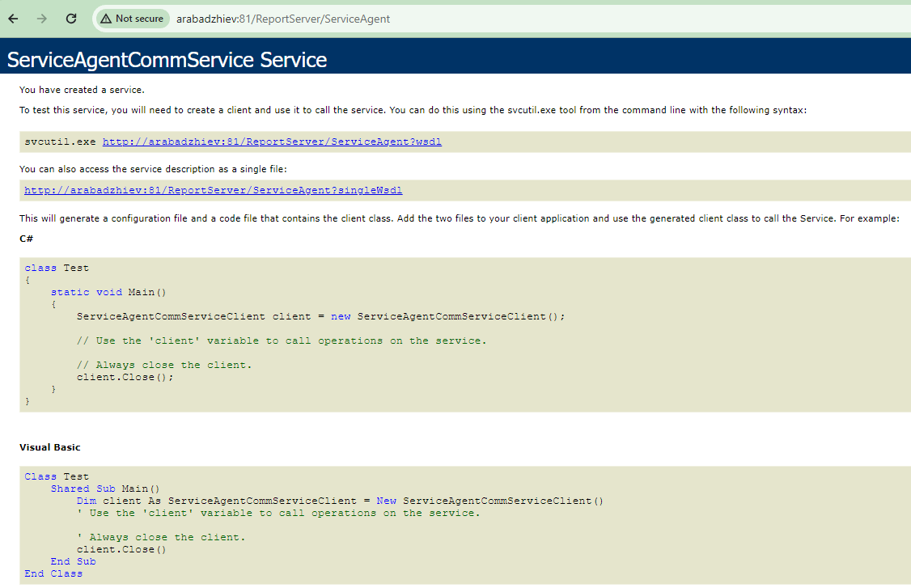
Task: Open the singleWsdl service description link
Action: [214, 189]
